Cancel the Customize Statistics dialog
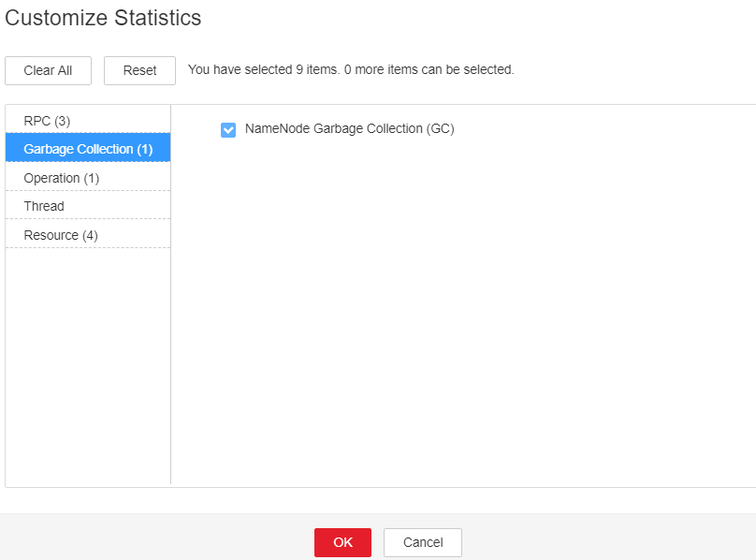Image resolution: width=756 pixels, height=560 pixels. (423, 542)
